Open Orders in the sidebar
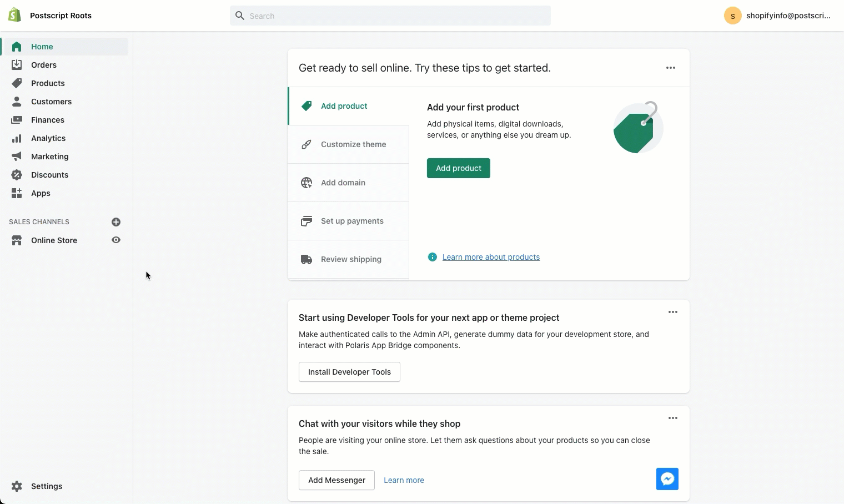 tap(66, 65)
